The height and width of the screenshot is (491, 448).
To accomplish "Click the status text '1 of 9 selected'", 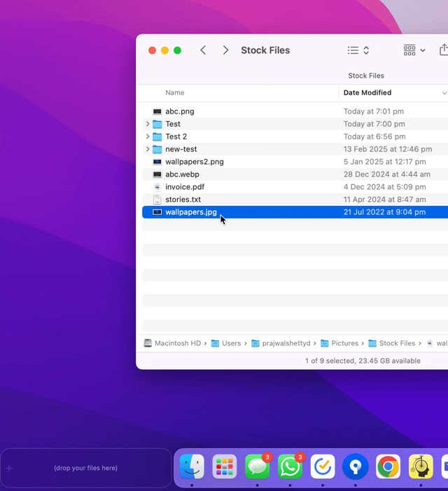I will pyautogui.click(x=330, y=361).
